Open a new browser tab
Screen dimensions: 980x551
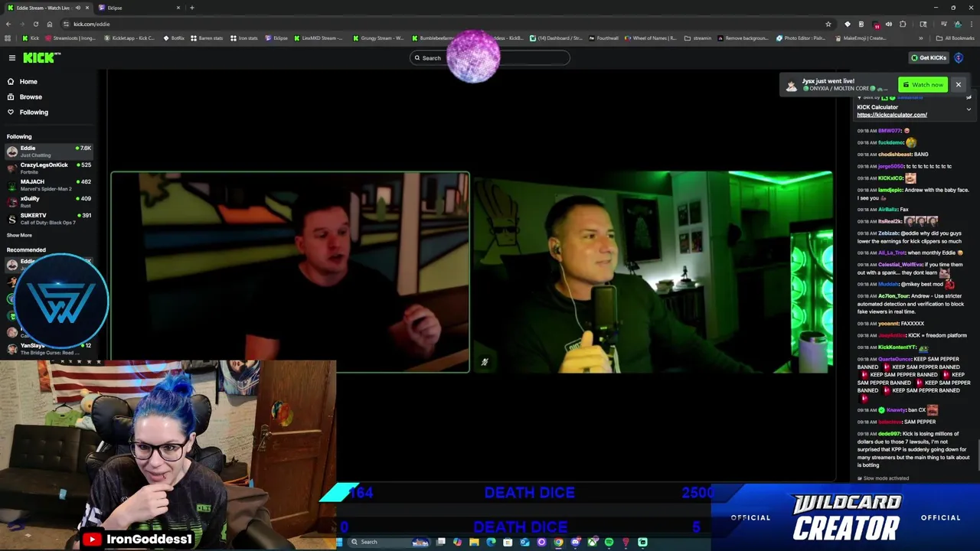pyautogui.click(x=192, y=8)
